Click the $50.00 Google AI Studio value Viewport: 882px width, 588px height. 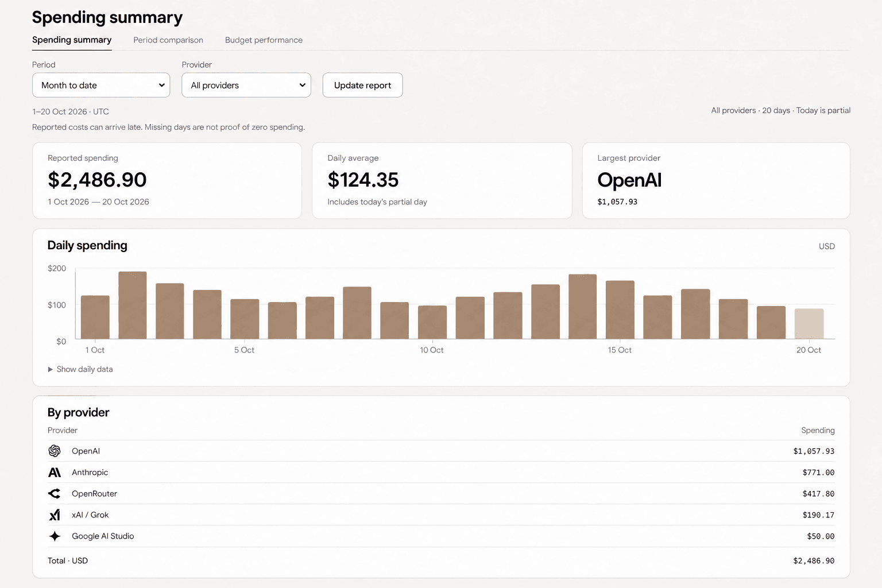point(821,536)
